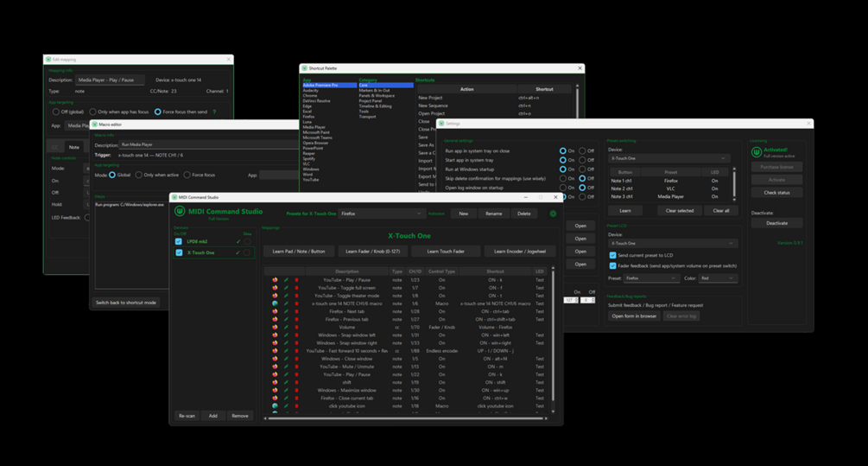Click Clear selected in Preset switching
The image size is (868, 466).
[680, 211]
